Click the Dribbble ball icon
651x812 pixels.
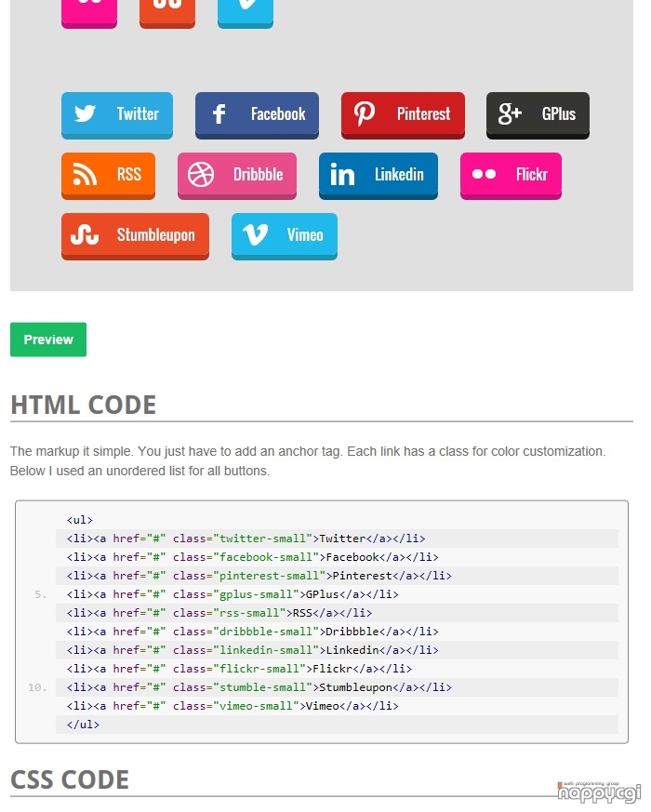tap(201, 174)
